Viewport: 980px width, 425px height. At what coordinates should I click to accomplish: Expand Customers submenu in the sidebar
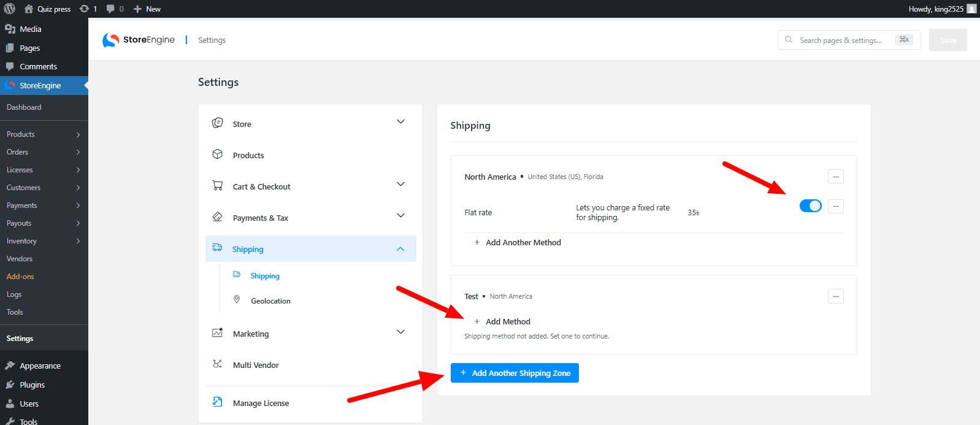[44, 188]
